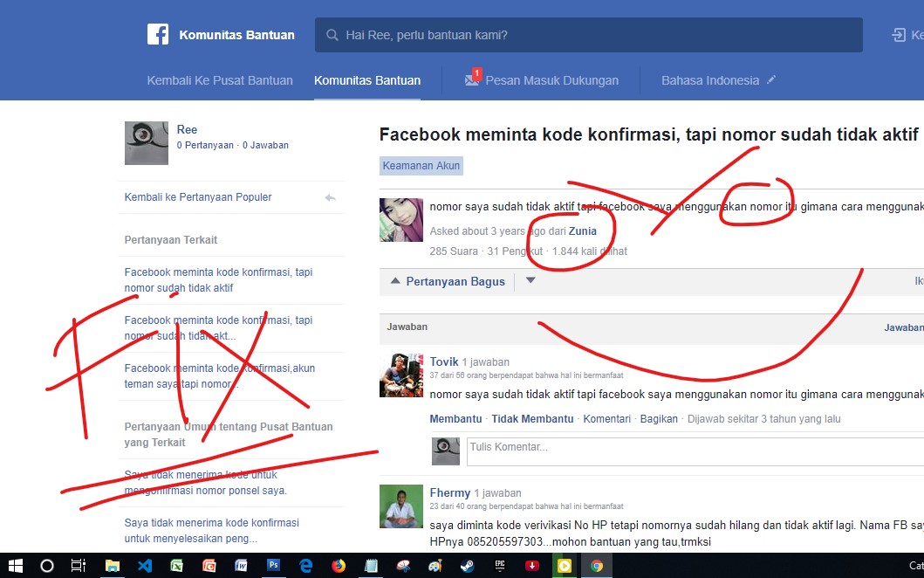Screen dimensions: 924x578
Task: Open File Explorer from the taskbar
Action: [112, 566]
